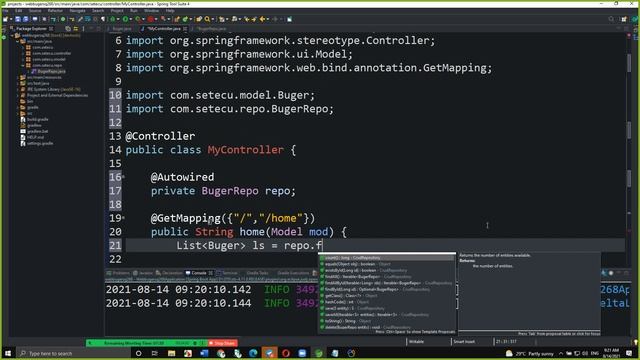Viewport: 640px width, 360px height.
Task: Open the Debug configurations dropdown arrow
Action: [x=118, y=19]
